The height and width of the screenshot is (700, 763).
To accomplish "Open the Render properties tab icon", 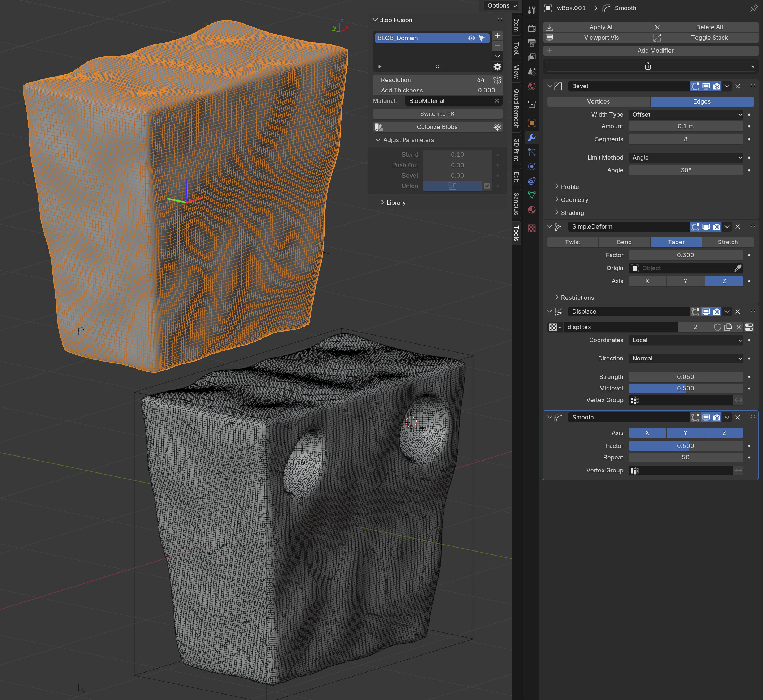I will [531, 29].
